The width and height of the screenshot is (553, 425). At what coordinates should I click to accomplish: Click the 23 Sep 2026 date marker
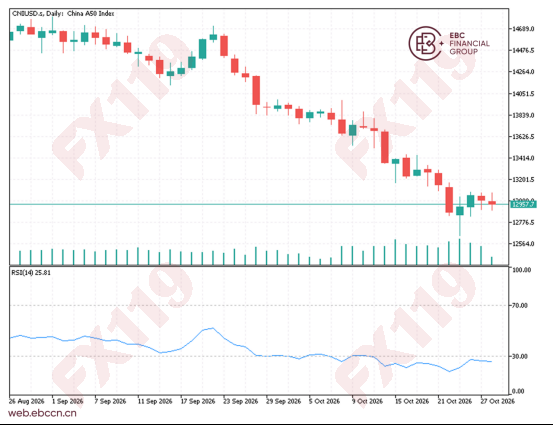click(241, 401)
